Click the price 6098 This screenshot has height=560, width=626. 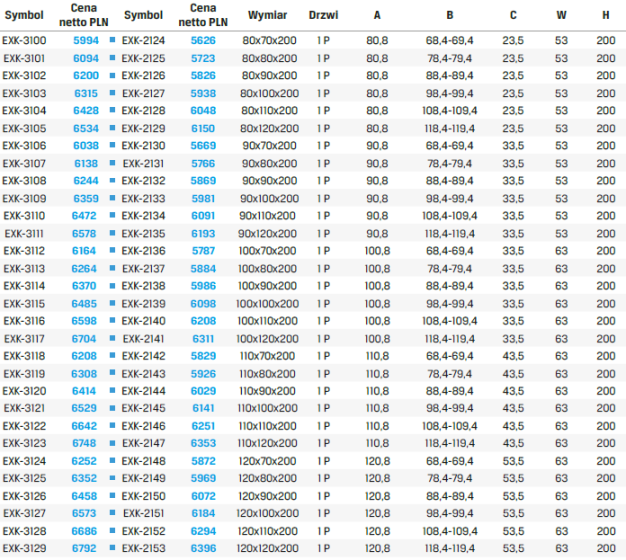(x=203, y=304)
